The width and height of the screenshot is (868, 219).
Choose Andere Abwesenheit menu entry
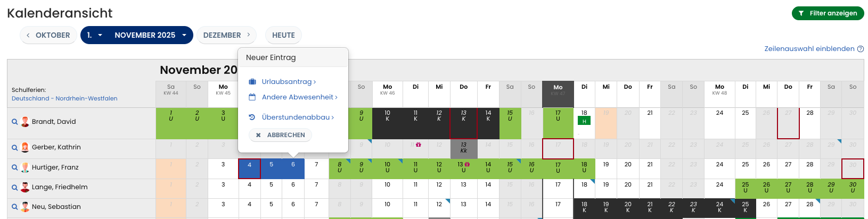point(299,97)
